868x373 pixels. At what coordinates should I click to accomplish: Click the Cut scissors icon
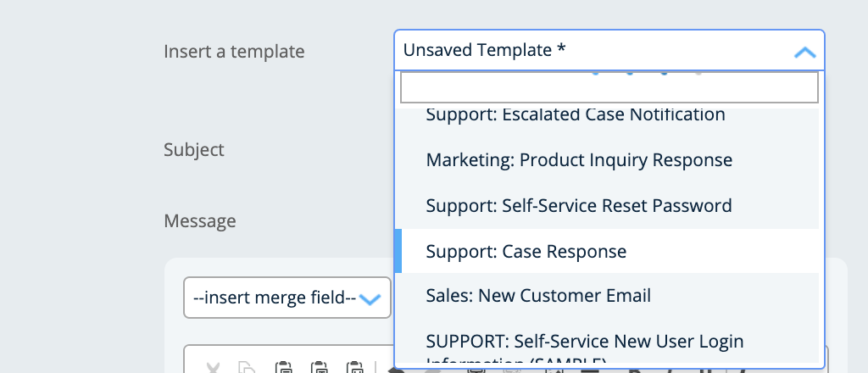tap(213, 367)
